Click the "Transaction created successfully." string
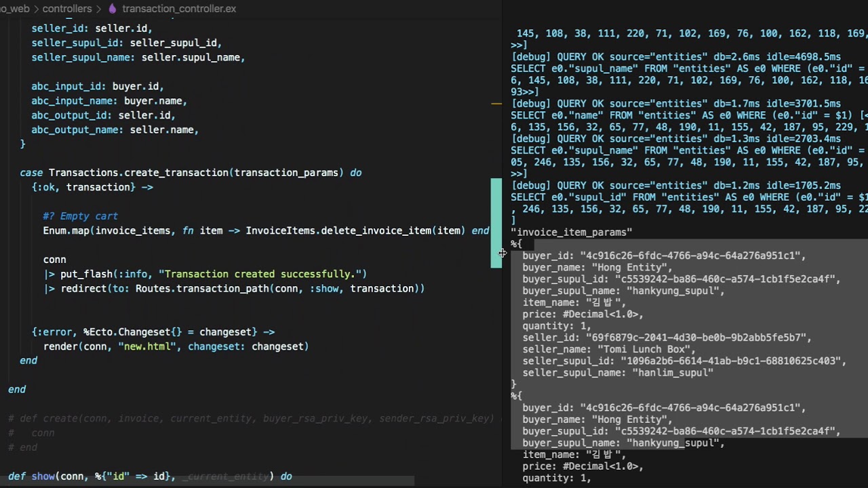The height and width of the screenshot is (488, 868). tap(262, 274)
